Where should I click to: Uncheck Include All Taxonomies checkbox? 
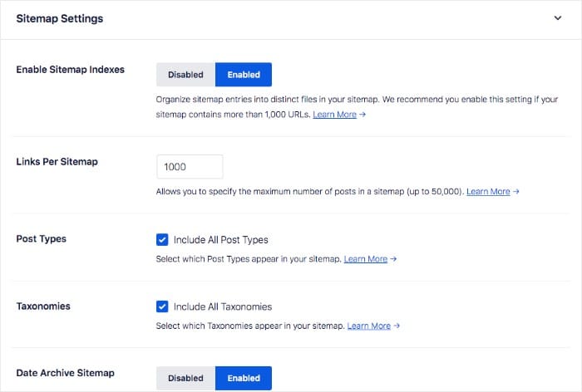pyautogui.click(x=163, y=306)
